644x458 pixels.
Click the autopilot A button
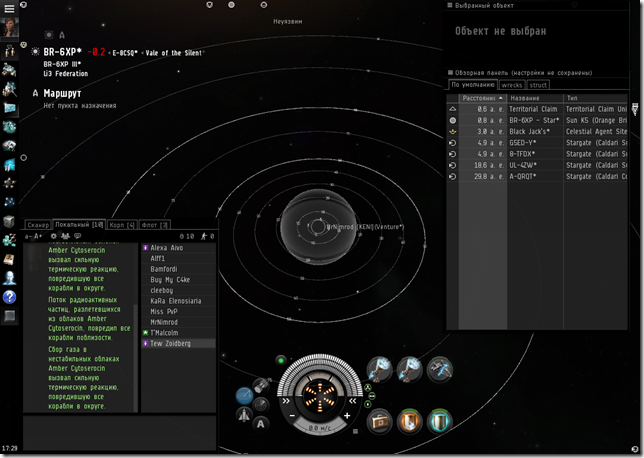click(260, 423)
